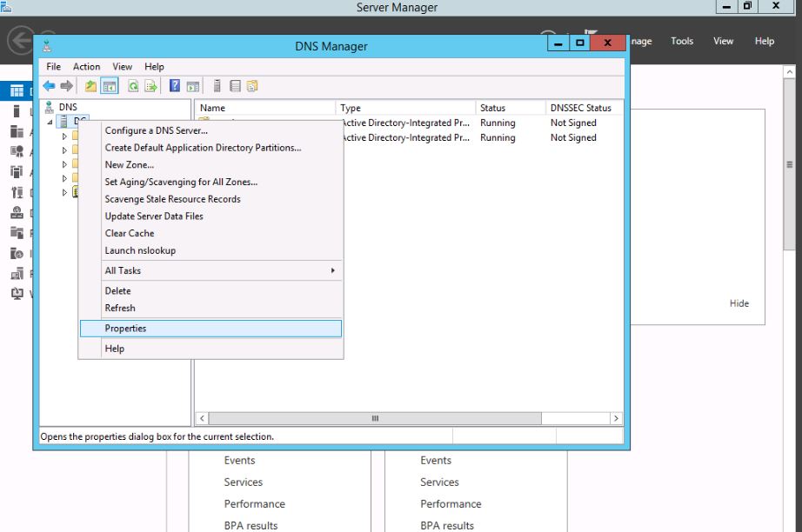
Task: Toggle the Show/Hide Action Pane icon
Action: (193, 86)
